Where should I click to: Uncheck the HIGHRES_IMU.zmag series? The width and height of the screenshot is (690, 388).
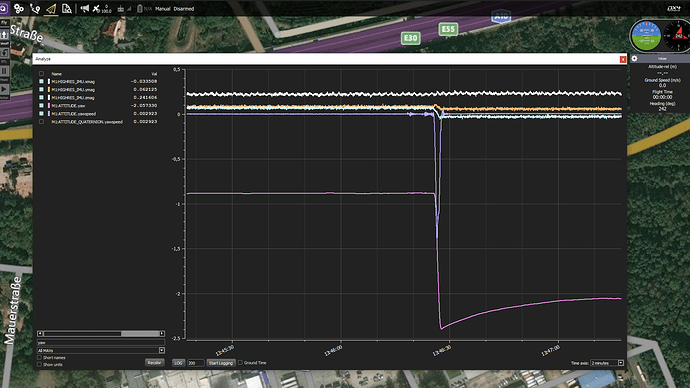(41, 97)
